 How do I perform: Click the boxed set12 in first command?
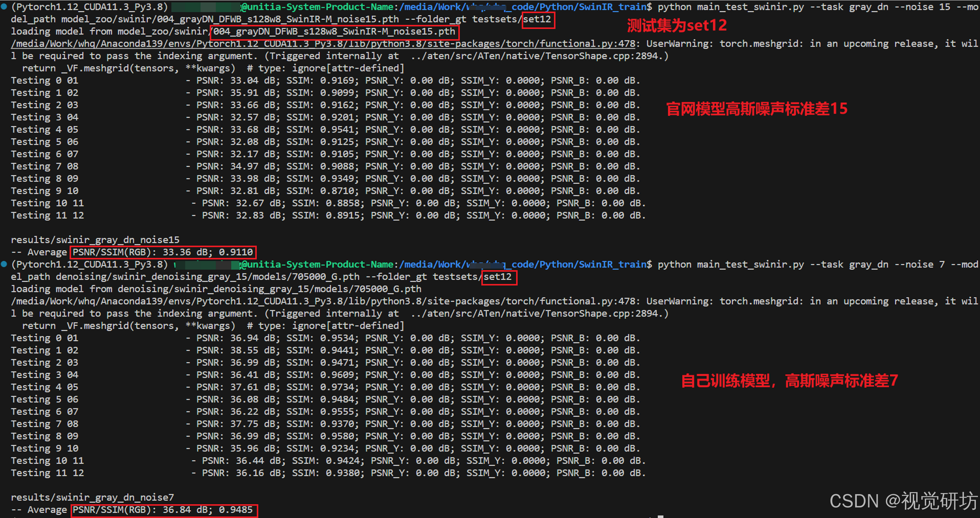[538, 19]
